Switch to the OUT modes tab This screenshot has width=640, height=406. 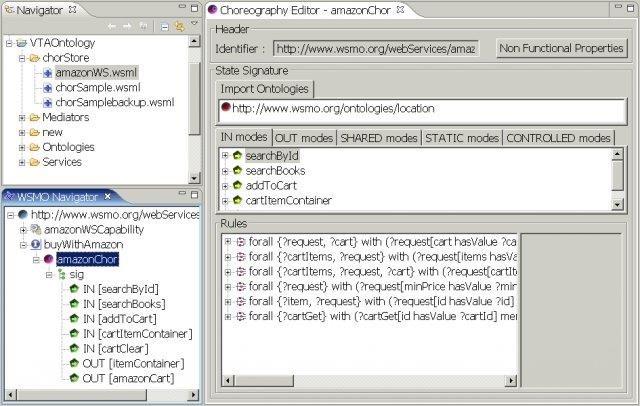tap(304, 138)
